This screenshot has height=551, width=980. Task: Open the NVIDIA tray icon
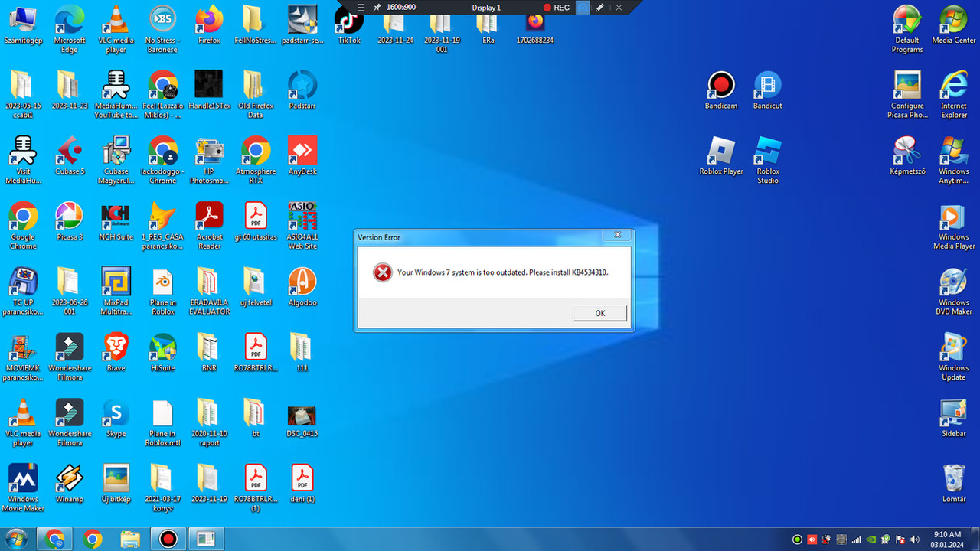click(871, 540)
